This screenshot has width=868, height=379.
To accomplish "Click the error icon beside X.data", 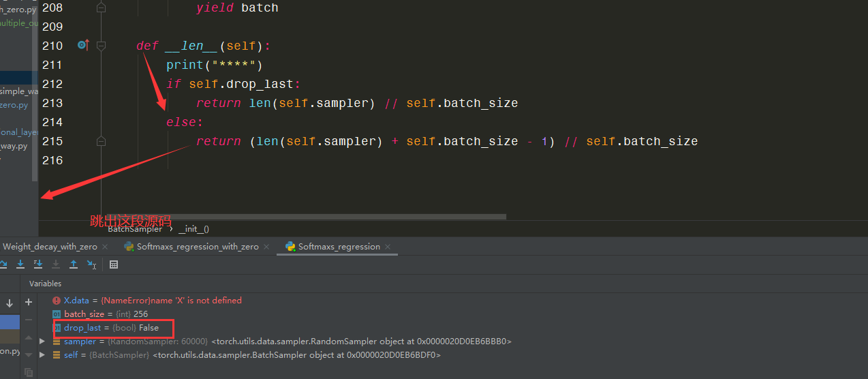I will 57,301.
